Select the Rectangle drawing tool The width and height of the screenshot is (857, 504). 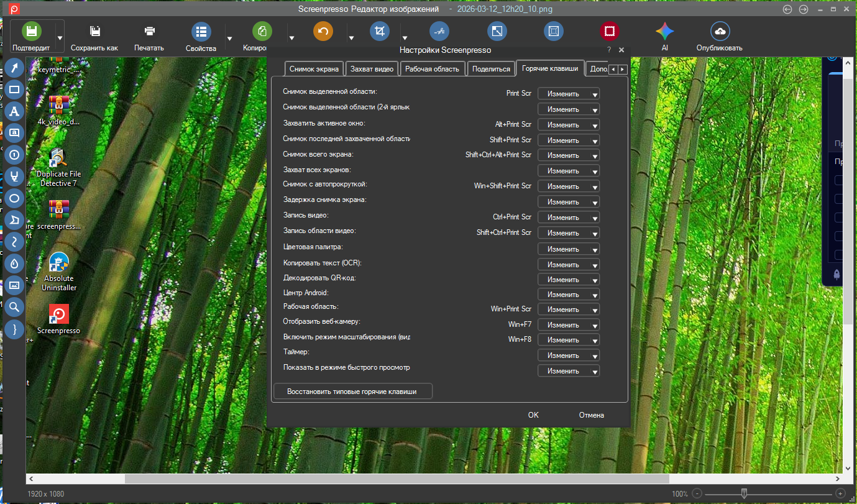click(14, 89)
